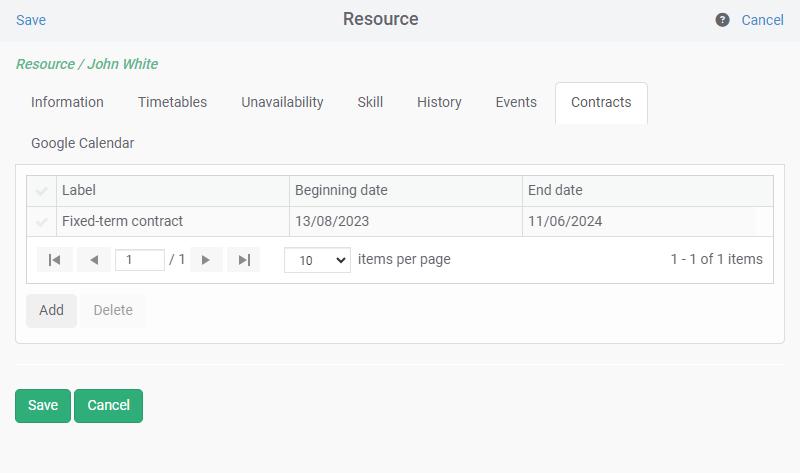
Task: Sort by Beginning date column header
Action: click(x=341, y=190)
